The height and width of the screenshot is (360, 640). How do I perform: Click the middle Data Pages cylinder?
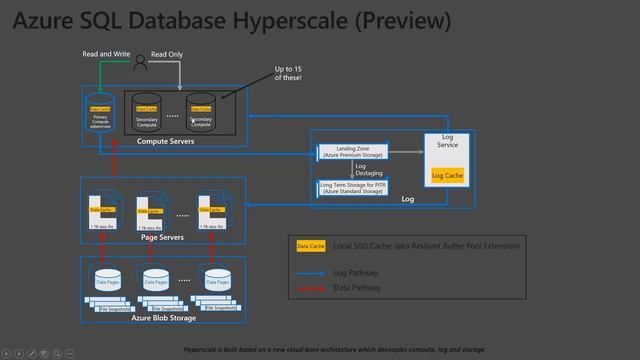click(156, 280)
